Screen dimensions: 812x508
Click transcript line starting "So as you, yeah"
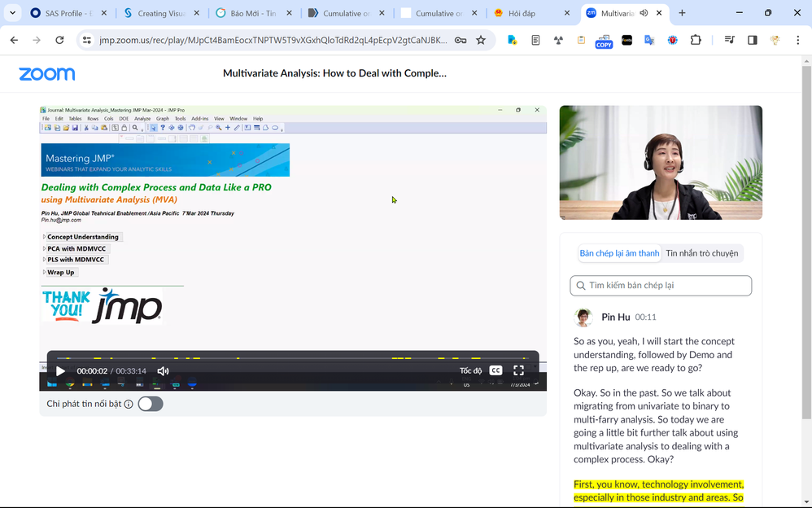point(654,355)
